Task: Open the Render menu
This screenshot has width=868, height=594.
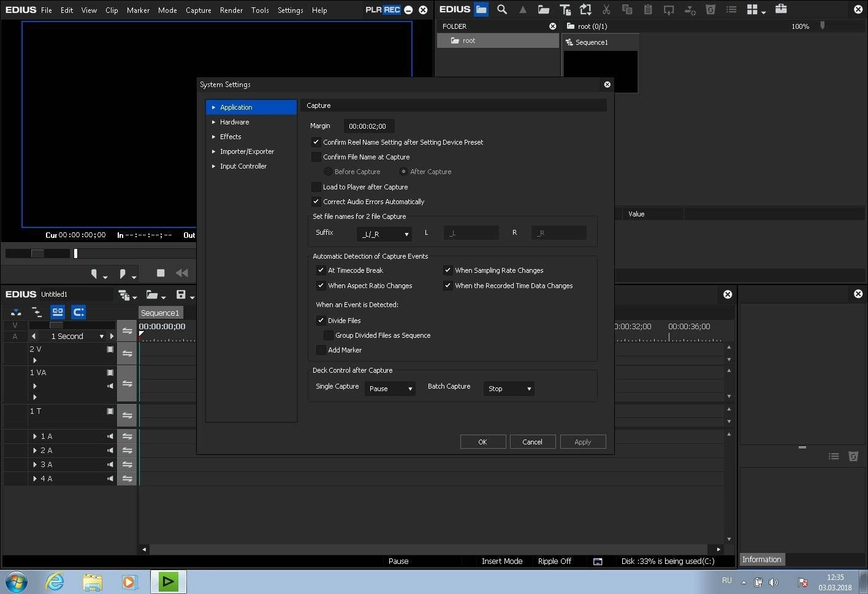Action: (231, 10)
